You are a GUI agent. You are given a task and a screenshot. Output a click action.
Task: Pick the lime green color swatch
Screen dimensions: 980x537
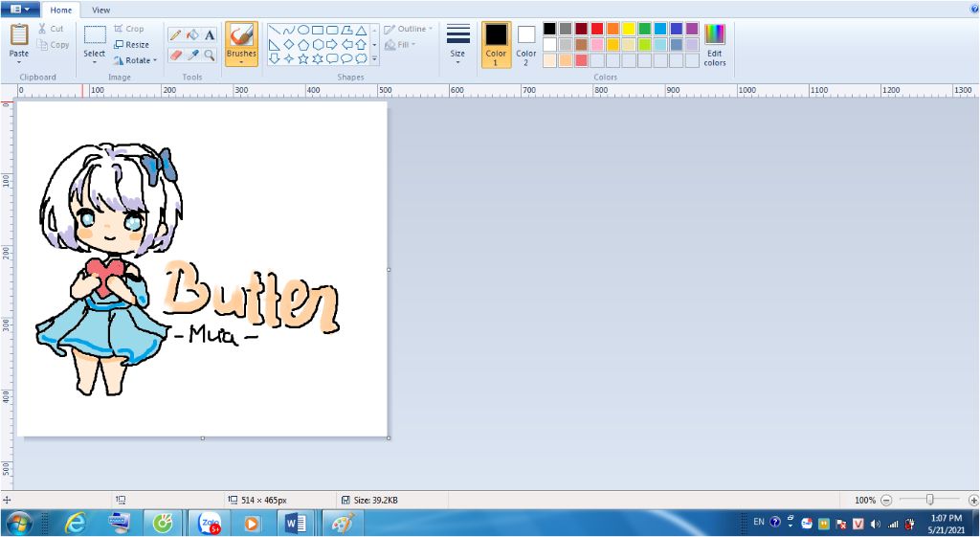click(645, 45)
